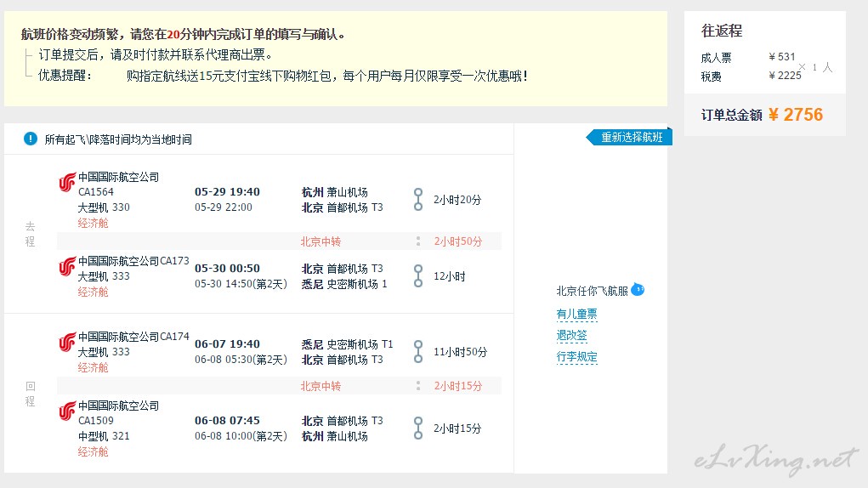Click departure time 05-30 00:50
Image resolution: width=868 pixels, height=488 pixels.
click(x=227, y=269)
